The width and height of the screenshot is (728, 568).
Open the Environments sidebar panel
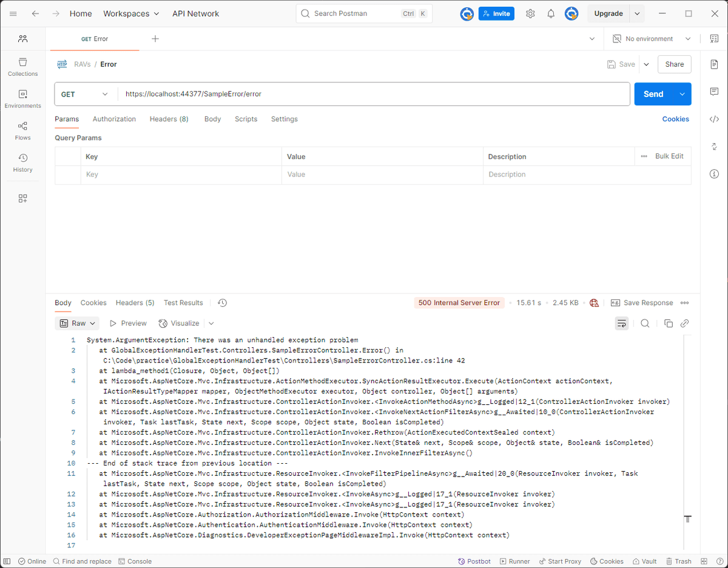click(x=22, y=99)
